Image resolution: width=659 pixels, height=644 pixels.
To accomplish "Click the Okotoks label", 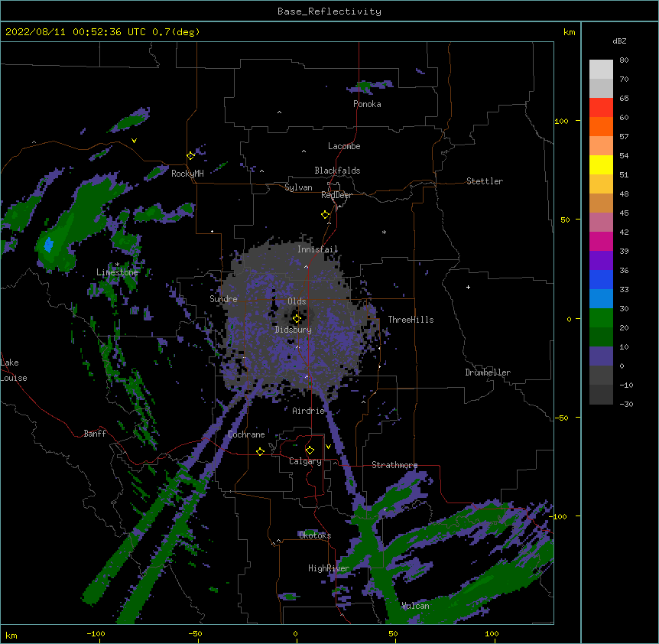I will (315, 535).
